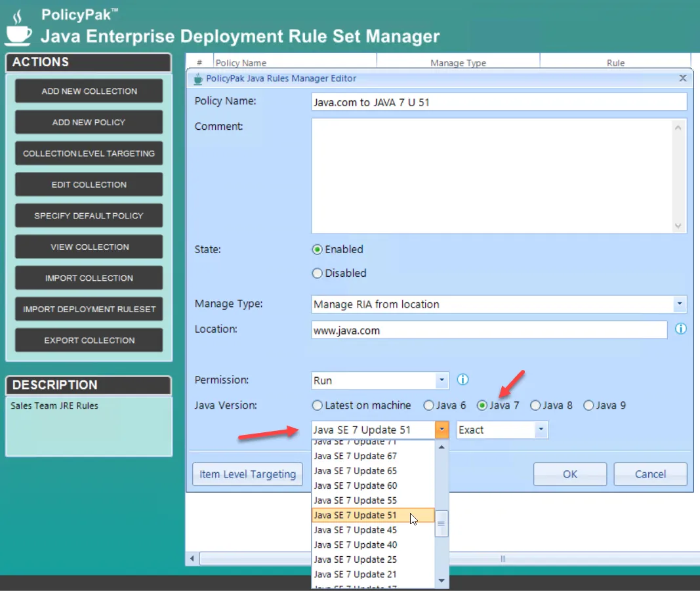This screenshot has height=591, width=700.
Task: Click Specify Default Policy button
Action: [89, 216]
